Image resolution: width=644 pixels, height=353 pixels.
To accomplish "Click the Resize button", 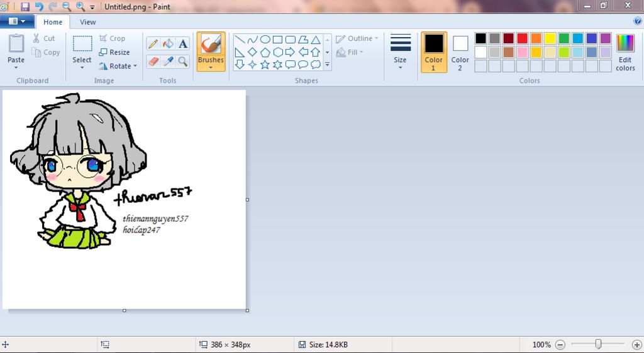I will click(x=114, y=53).
